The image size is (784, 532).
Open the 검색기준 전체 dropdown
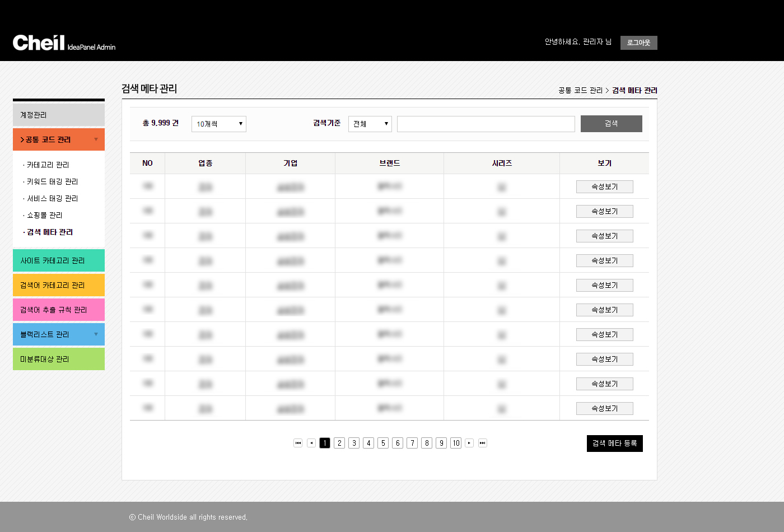pyautogui.click(x=370, y=124)
